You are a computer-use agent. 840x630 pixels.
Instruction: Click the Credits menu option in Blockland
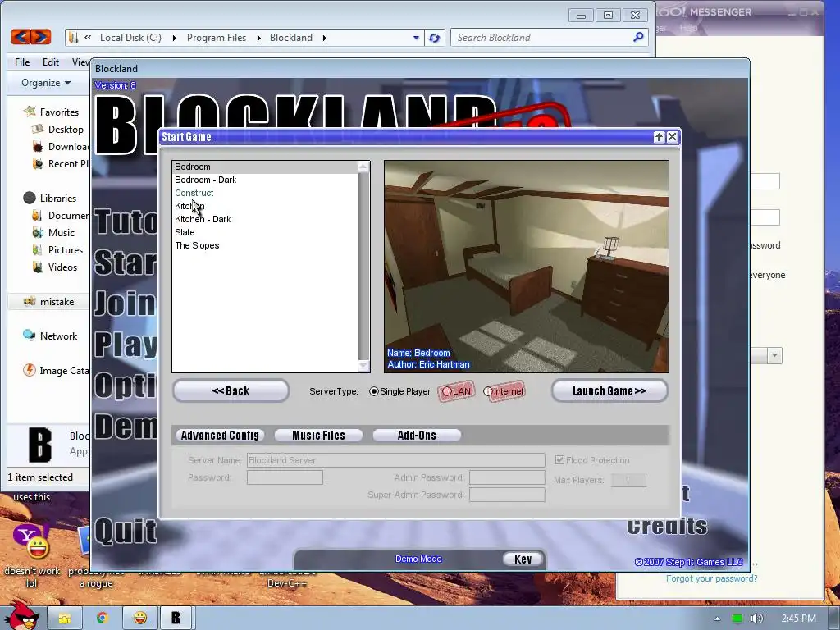pyautogui.click(x=667, y=526)
